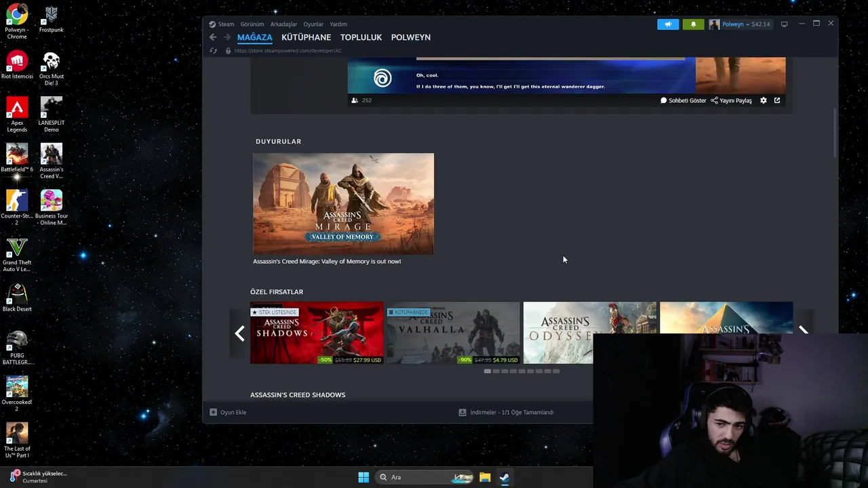Screen dimensions: 868x488
Task: Show previous special offers with left arrow
Action: [x=239, y=333]
